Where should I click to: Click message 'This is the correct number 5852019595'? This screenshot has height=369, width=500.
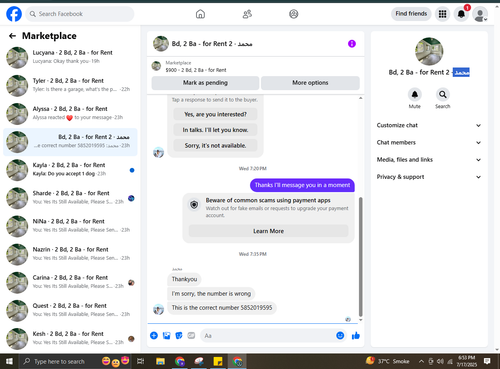tap(222, 308)
